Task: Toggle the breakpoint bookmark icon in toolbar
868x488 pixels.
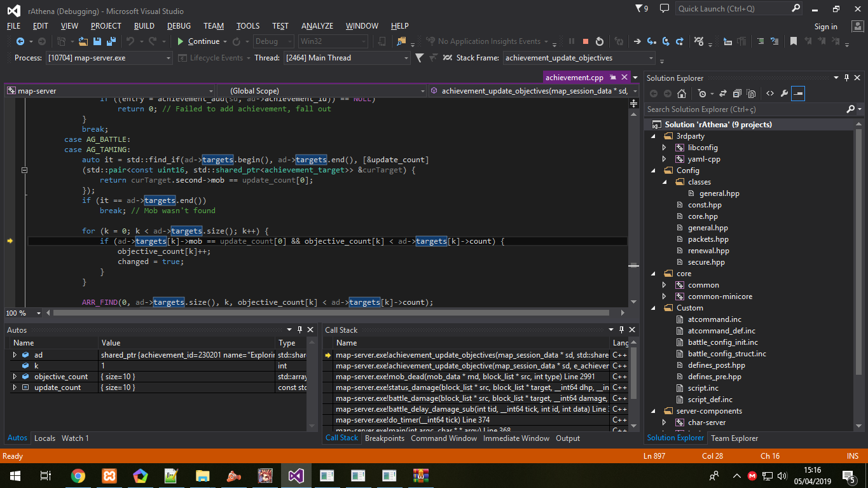Action: pyautogui.click(x=793, y=41)
